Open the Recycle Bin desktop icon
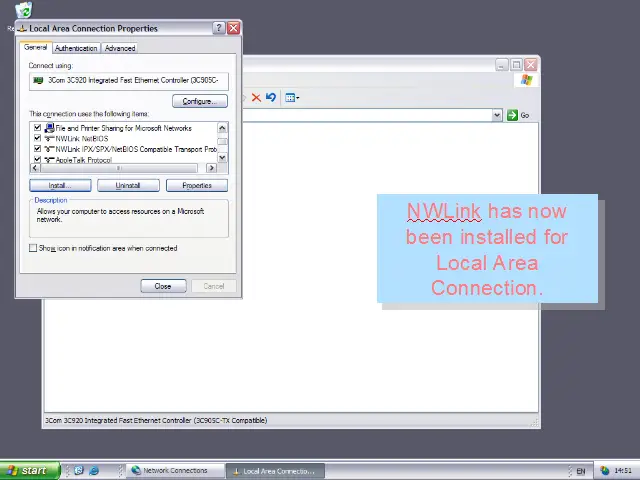 [24, 10]
